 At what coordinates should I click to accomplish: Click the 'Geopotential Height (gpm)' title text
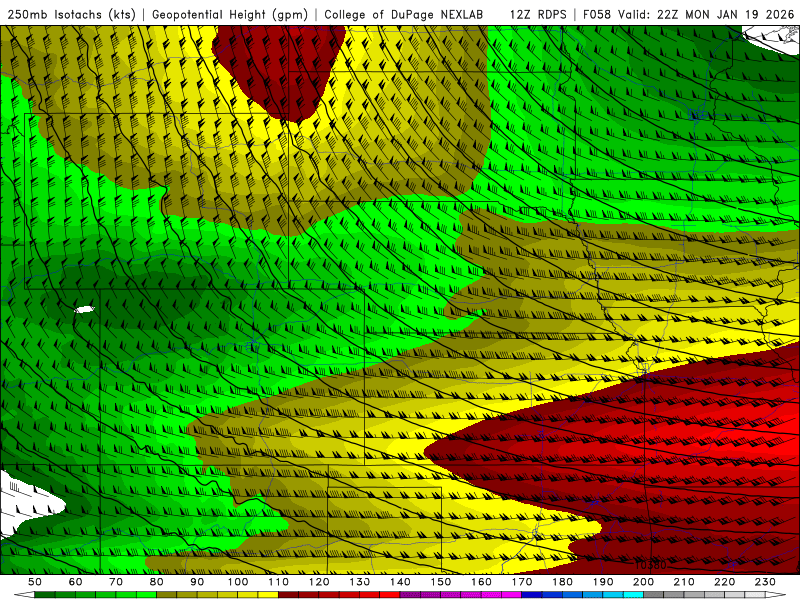[x=230, y=14]
